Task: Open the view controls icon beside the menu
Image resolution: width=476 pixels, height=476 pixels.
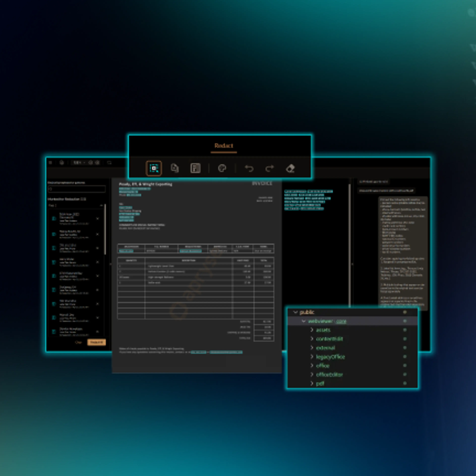Action: [x=62, y=163]
